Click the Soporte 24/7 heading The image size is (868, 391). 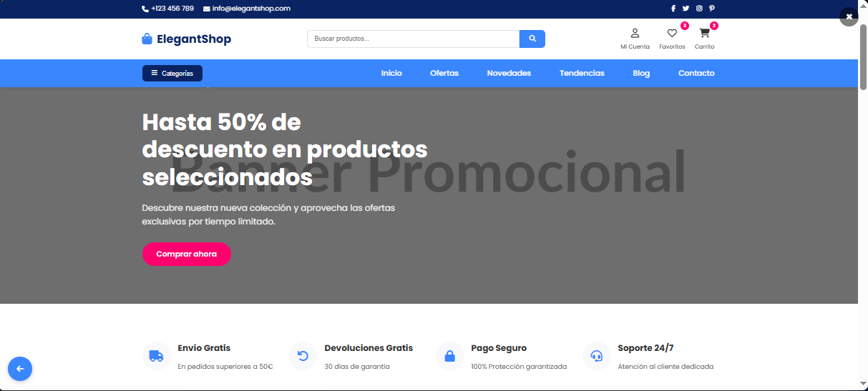coord(645,348)
